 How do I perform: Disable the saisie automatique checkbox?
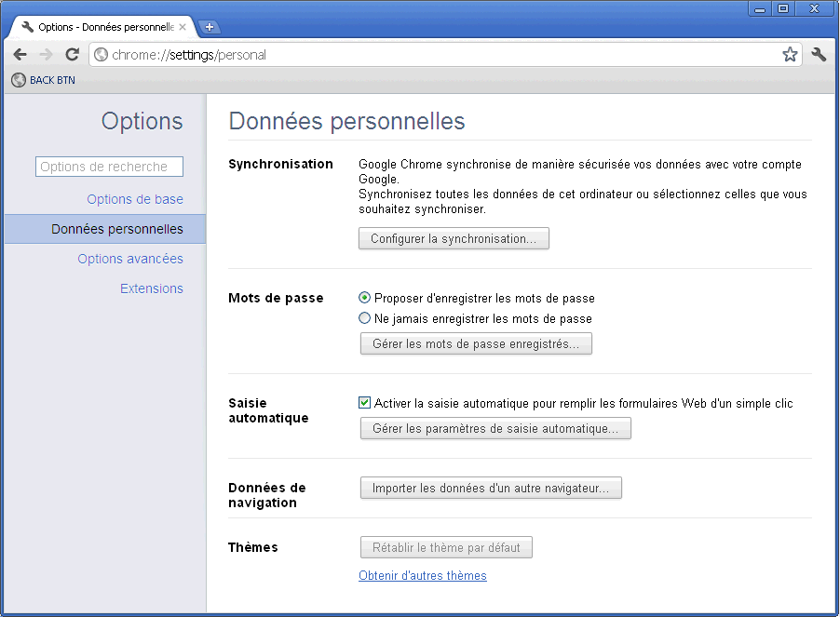click(364, 402)
